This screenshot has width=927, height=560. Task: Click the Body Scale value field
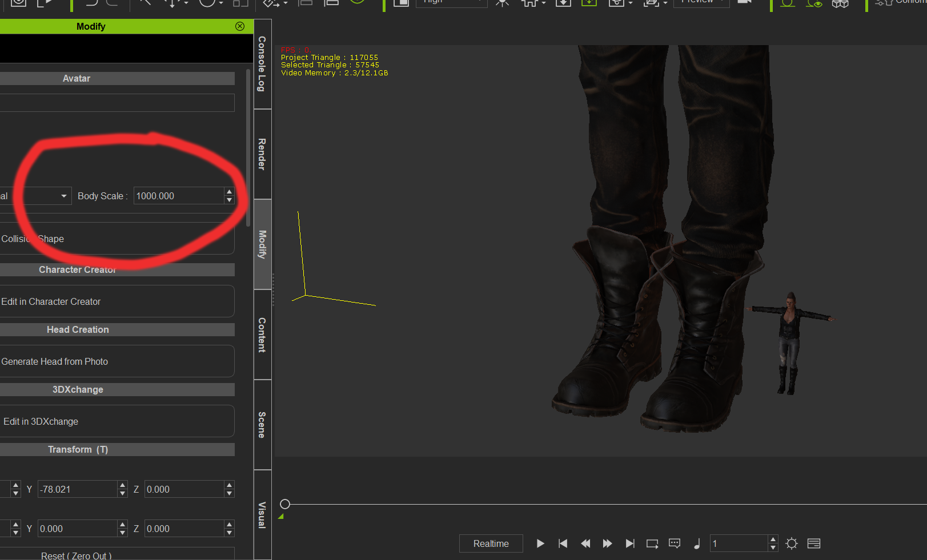pyautogui.click(x=179, y=196)
